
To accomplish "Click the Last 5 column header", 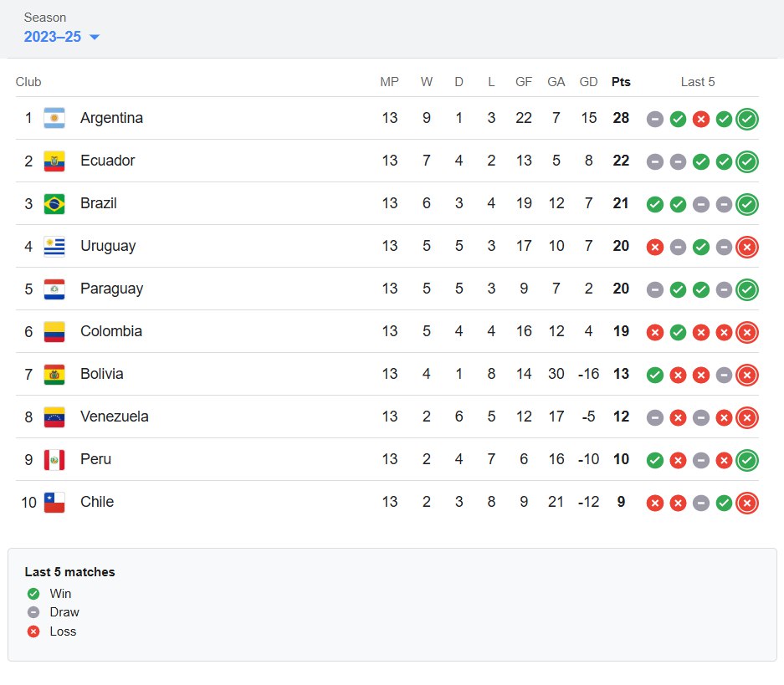I will tap(698, 82).
